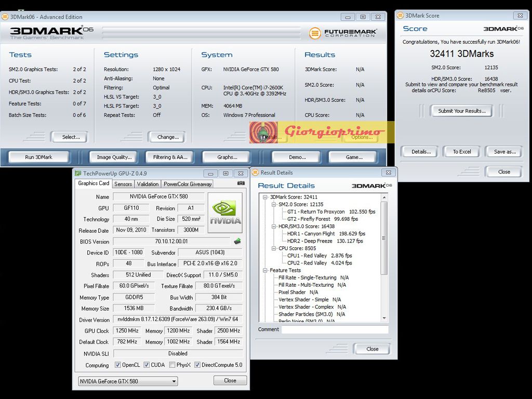532x399 pixels.
Task: Select Fill Rate - Single-Texturing row
Action: (313, 277)
